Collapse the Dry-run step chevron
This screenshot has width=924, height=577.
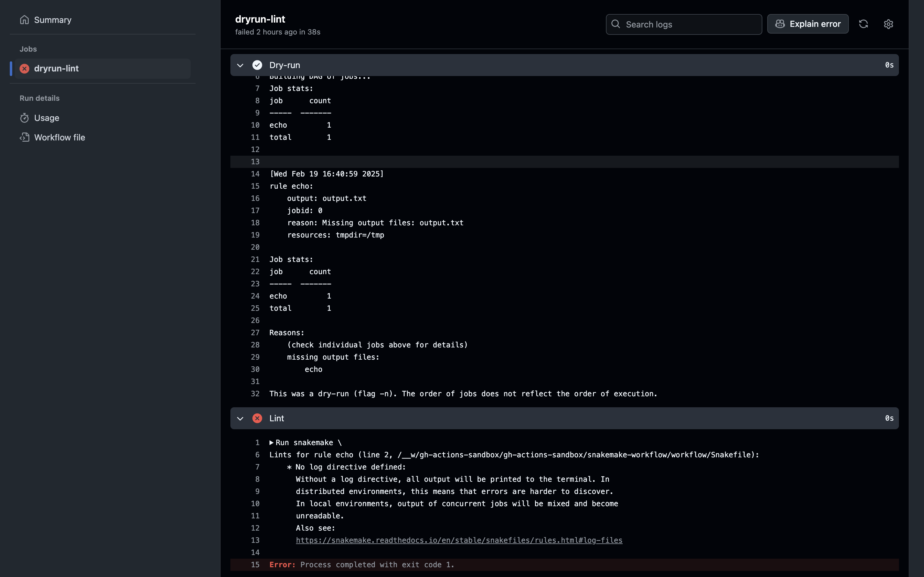240,65
